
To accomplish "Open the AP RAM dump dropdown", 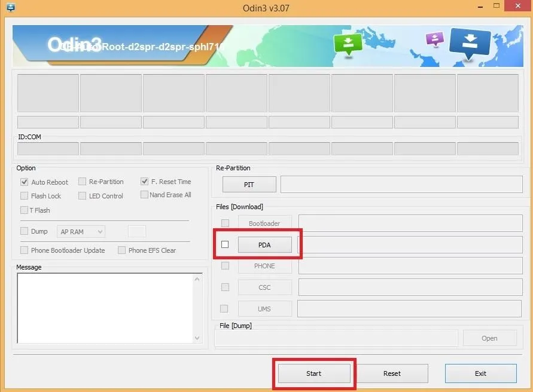I will (81, 232).
